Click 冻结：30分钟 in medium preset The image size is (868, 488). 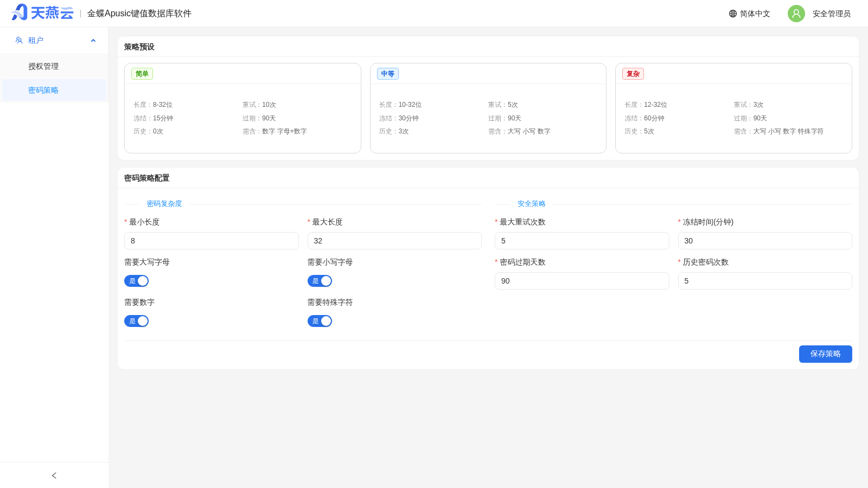399,118
